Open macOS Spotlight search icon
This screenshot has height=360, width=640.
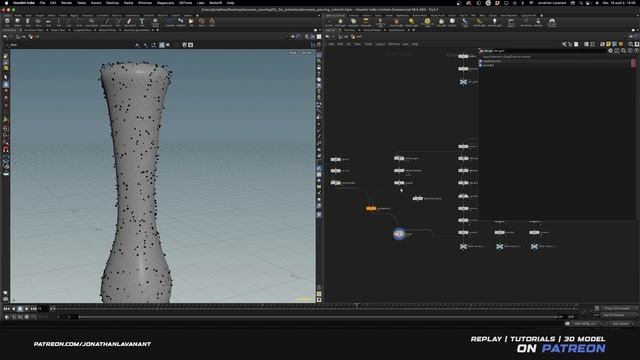click(581, 3)
